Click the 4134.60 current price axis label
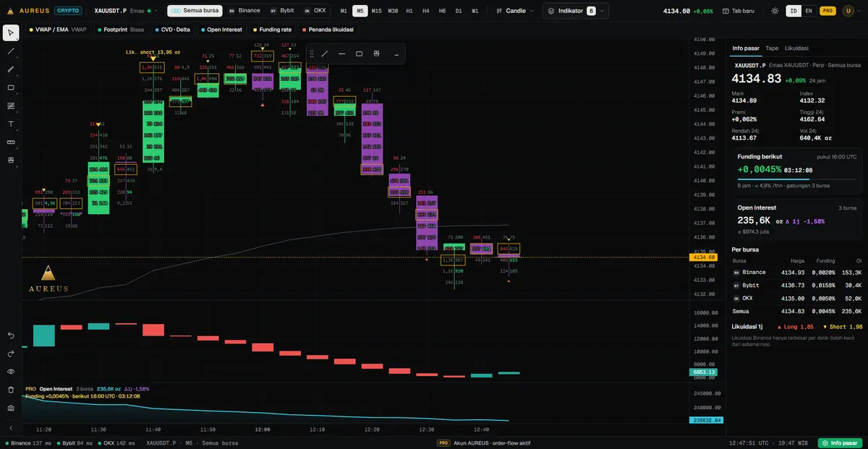This screenshot has width=868, height=449. (704, 257)
